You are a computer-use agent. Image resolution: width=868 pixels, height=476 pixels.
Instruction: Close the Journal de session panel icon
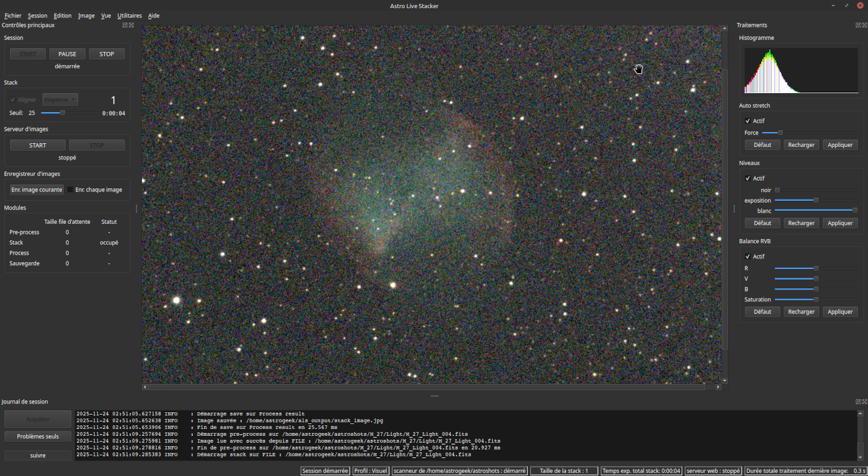coord(865,401)
